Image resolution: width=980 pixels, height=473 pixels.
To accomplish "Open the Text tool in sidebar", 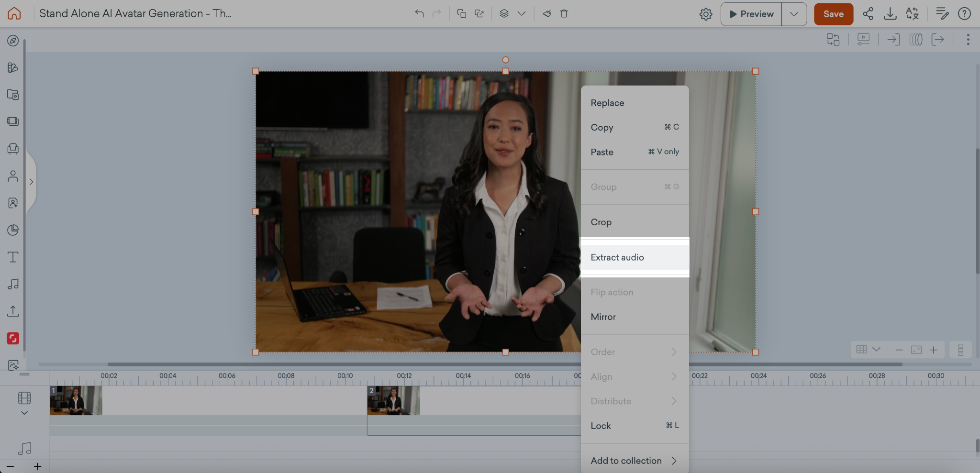I will [13, 257].
